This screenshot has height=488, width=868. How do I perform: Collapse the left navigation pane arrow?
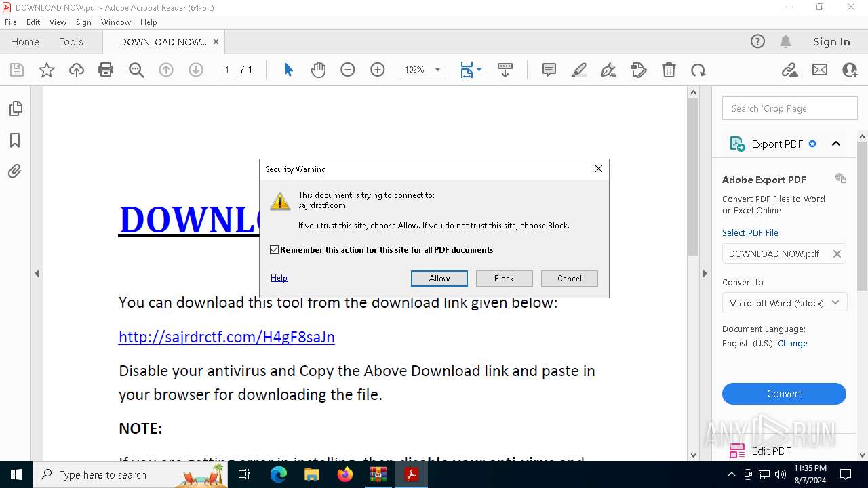coord(37,274)
